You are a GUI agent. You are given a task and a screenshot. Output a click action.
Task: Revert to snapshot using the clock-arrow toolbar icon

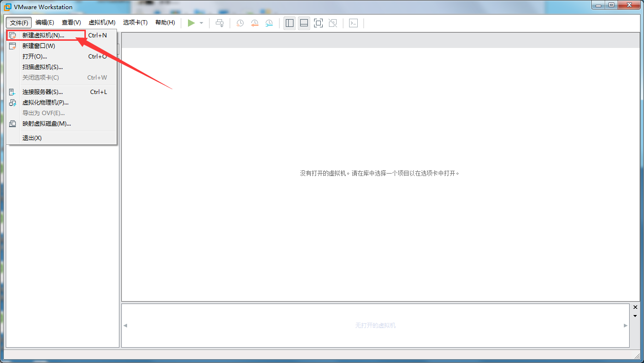coord(255,23)
